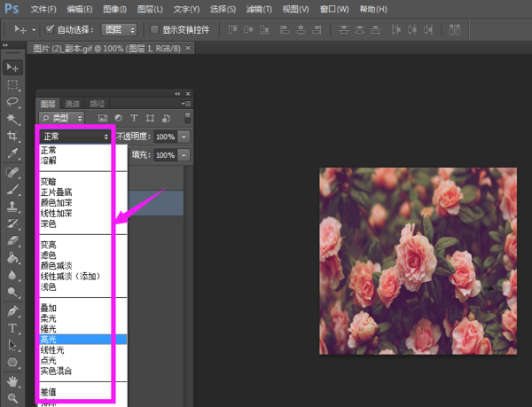
Task: Select the Pen tool
Action: (x=12, y=311)
